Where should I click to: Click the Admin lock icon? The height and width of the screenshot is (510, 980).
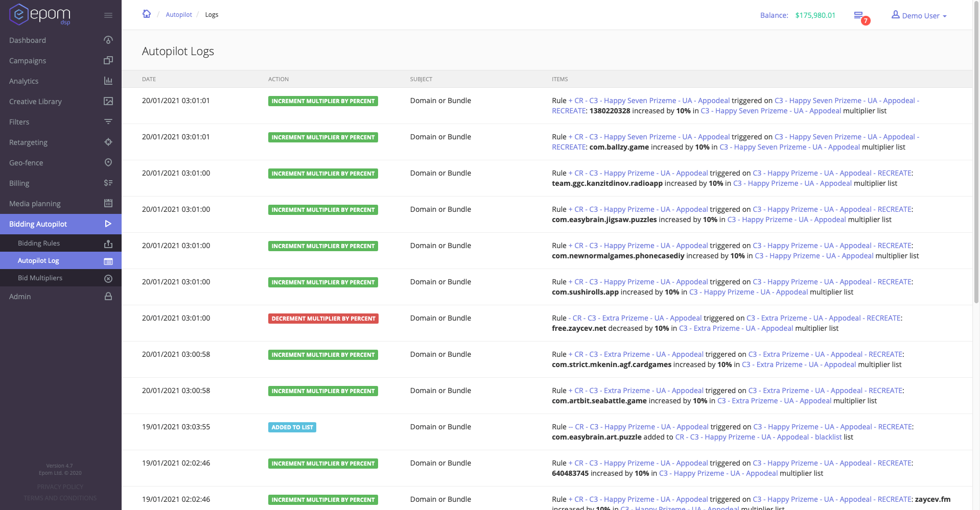108,296
